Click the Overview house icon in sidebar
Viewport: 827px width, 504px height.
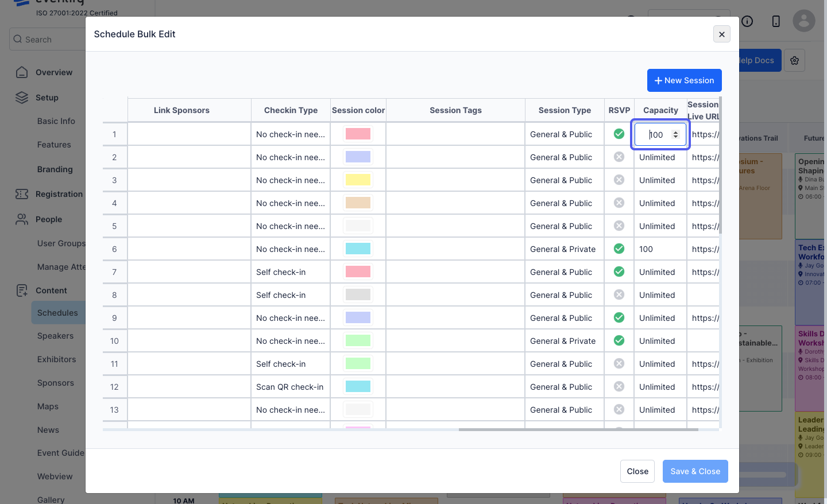(22, 72)
